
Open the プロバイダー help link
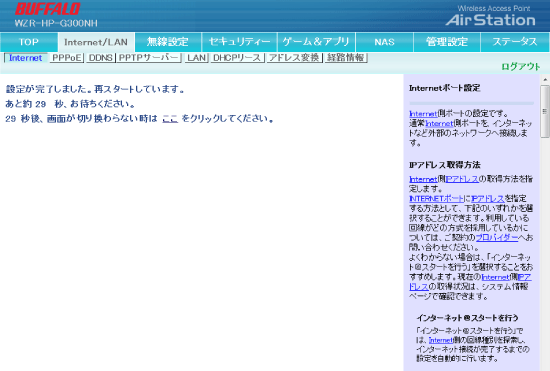497,237
